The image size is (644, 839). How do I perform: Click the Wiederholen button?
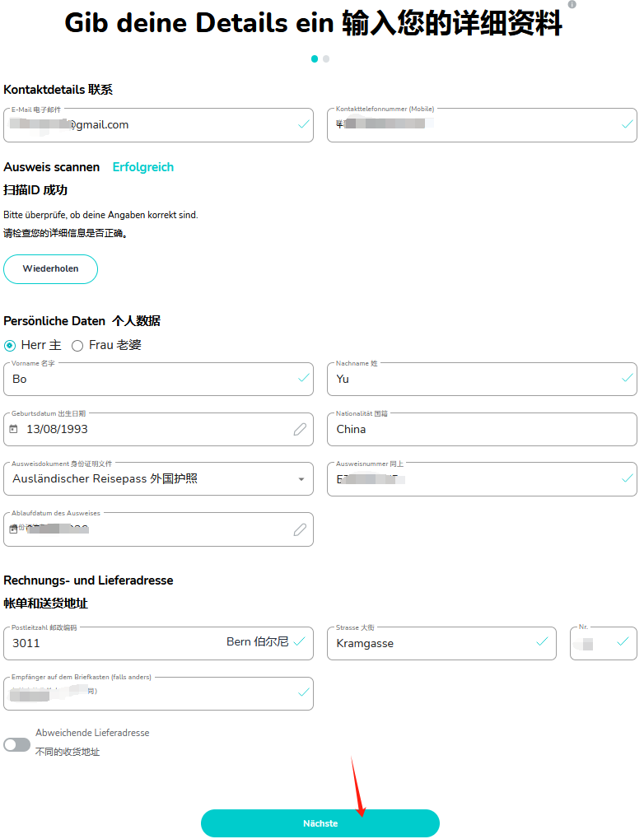tap(50, 269)
